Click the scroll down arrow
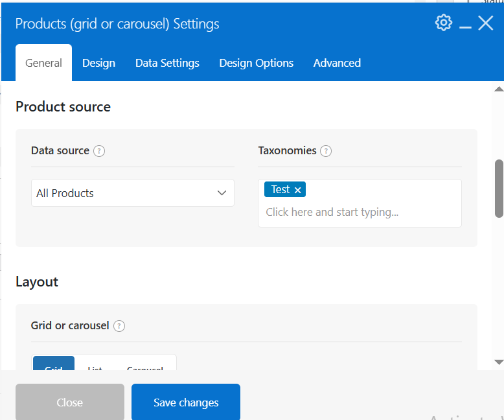504x420 pixels. tap(499, 362)
